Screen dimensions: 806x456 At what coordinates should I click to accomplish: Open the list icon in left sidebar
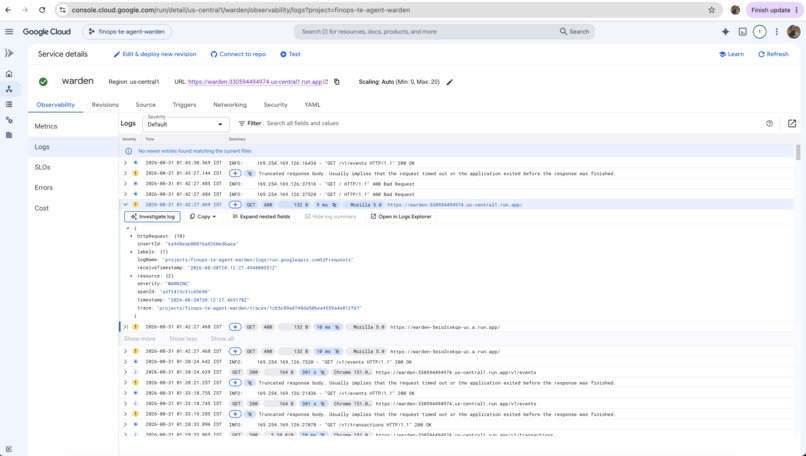point(9,104)
